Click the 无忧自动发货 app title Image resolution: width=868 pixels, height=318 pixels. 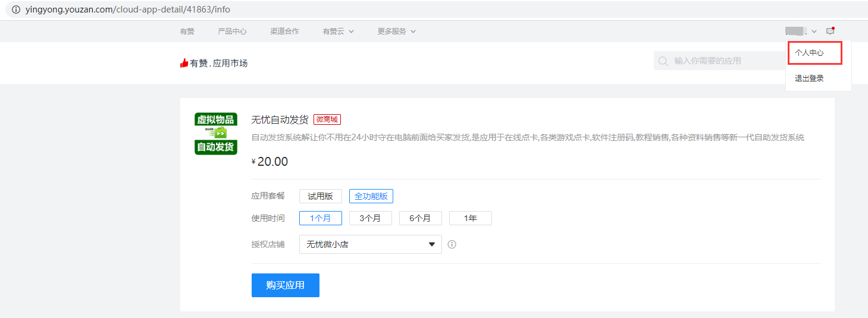(280, 119)
